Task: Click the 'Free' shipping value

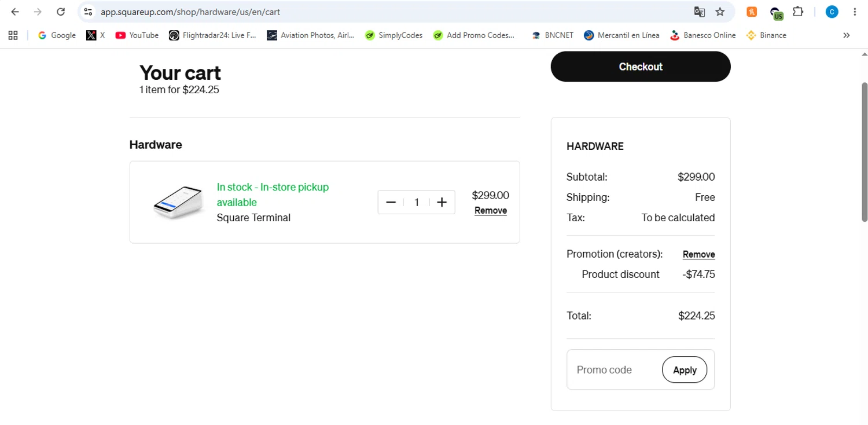Action: (705, 197)
